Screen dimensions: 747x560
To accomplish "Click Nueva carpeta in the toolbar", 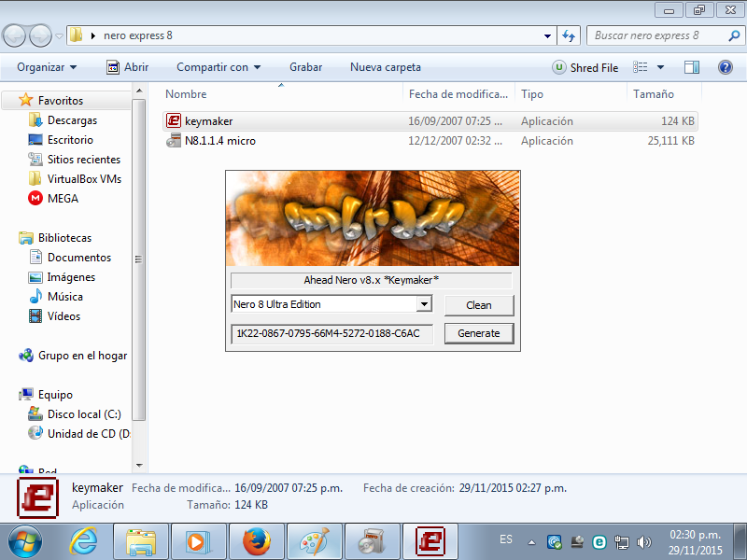I will [x=386, y=67].
